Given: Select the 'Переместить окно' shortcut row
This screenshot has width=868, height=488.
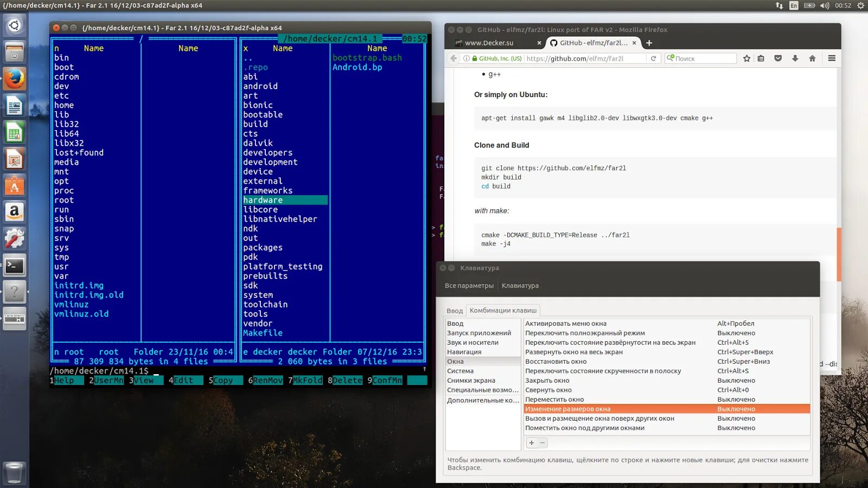Looking at the screenshot, I should point(667,400).
